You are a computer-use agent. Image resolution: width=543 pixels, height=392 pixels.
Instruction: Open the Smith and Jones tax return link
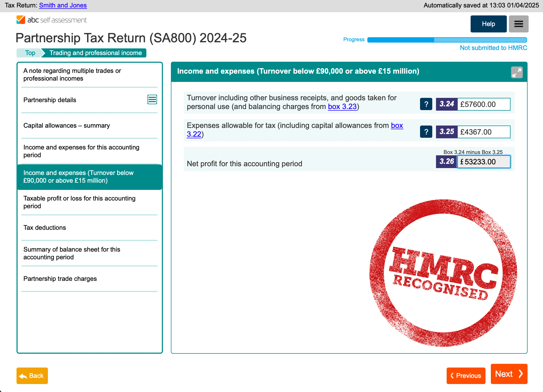coord(63,5)
